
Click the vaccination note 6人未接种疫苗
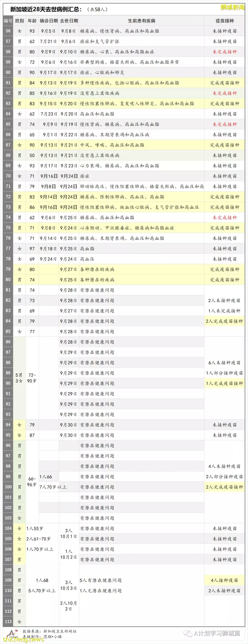[x=224, y=363]
